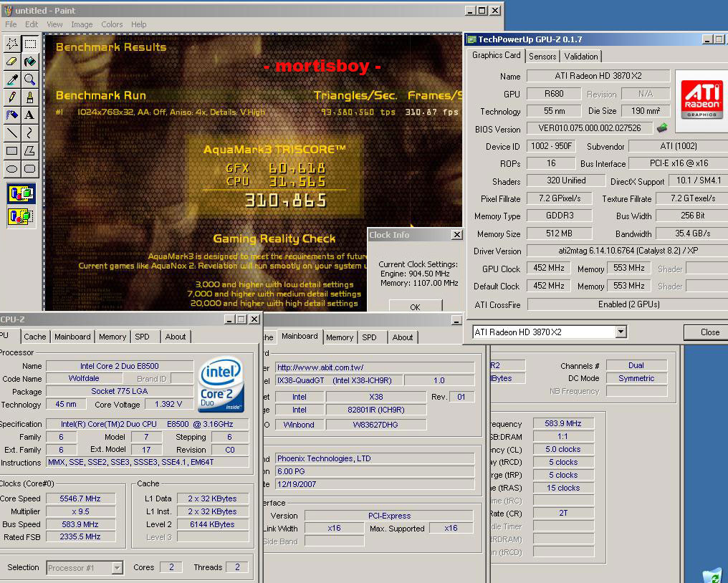Click the Paint title bar icon
Screen dimensions: 728x583
(8, 10)
